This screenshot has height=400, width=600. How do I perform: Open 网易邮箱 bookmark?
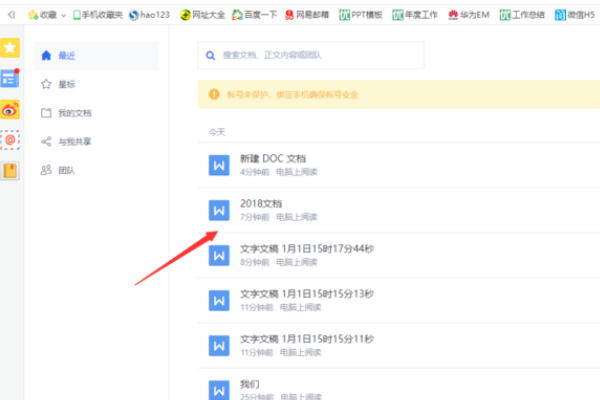307,15
